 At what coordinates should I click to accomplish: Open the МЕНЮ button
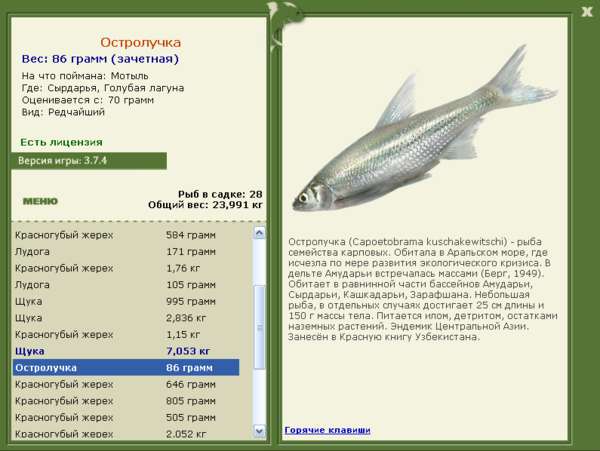click(x=41, y=201)
